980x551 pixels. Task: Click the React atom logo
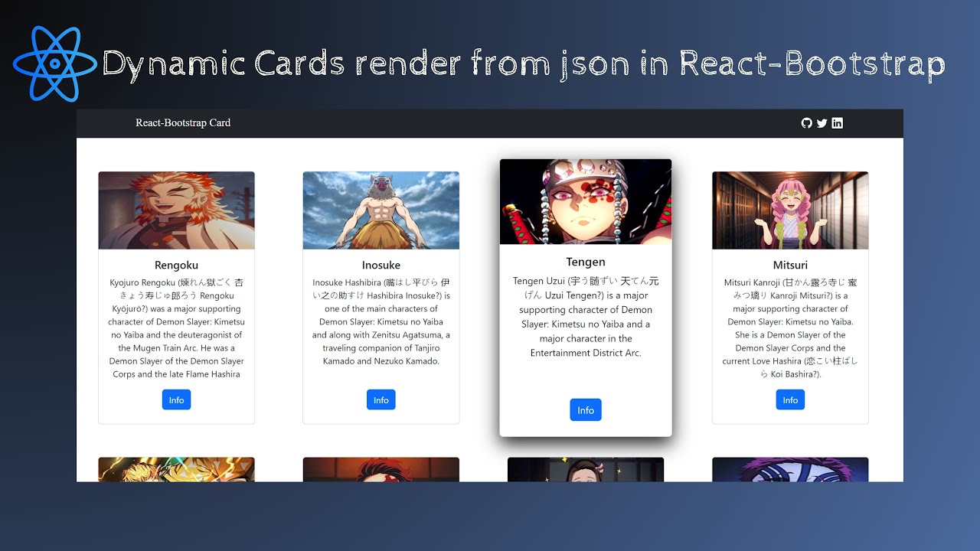(55, 64)
